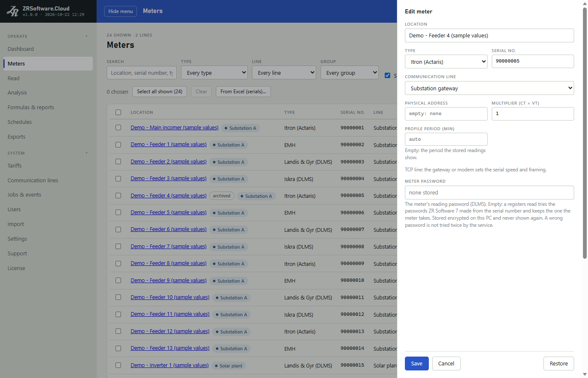Click the Hide menu button
The image size is (588, 378).
click(x=121, y=11)
